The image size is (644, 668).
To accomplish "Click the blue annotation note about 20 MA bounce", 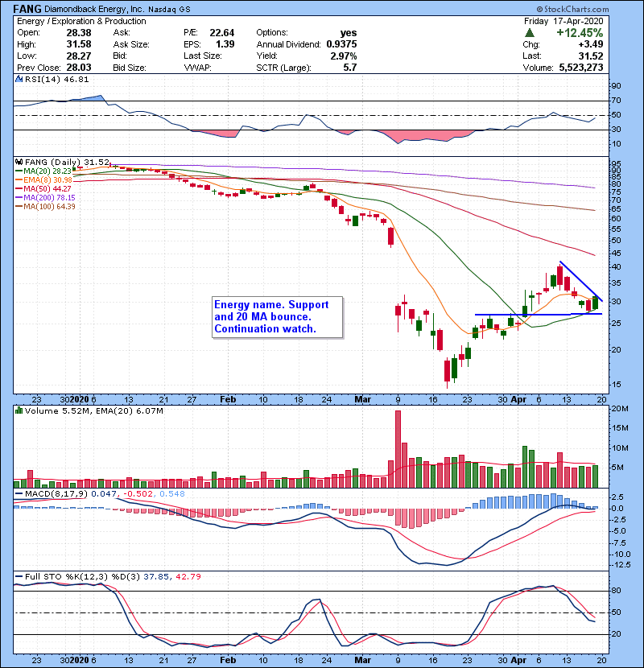I will 278,317.
